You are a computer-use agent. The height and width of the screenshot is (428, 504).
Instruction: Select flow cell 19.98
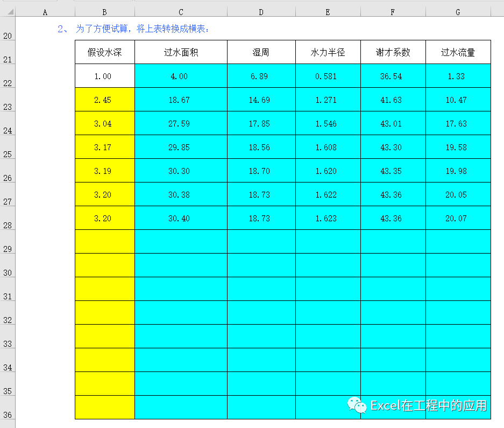[x=458, y=171]
